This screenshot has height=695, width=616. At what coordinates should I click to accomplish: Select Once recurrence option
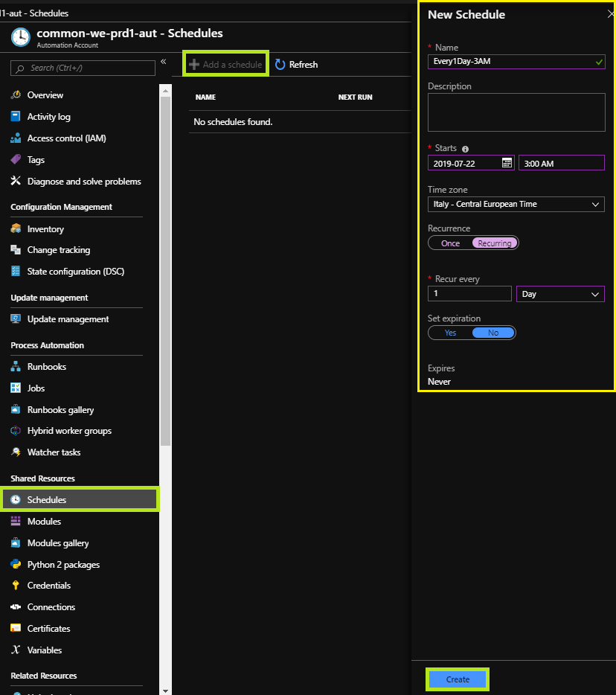click(450, 243)
